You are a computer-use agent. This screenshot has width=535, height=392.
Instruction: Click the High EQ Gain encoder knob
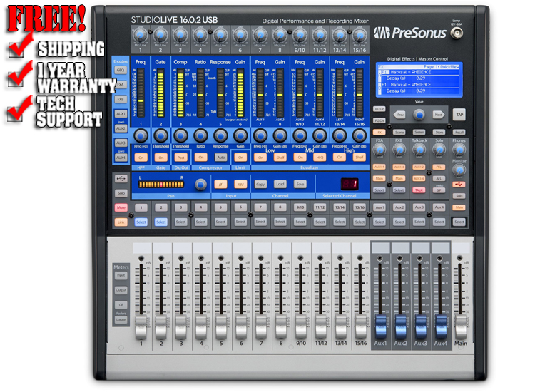click(x=360, y=135)
